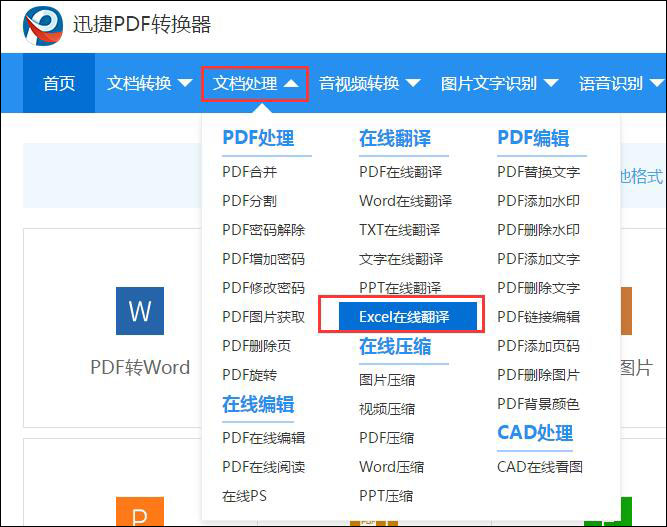Select 文字在线翻译 entry
Screen dimensions: 667x527
pos(401,259)
